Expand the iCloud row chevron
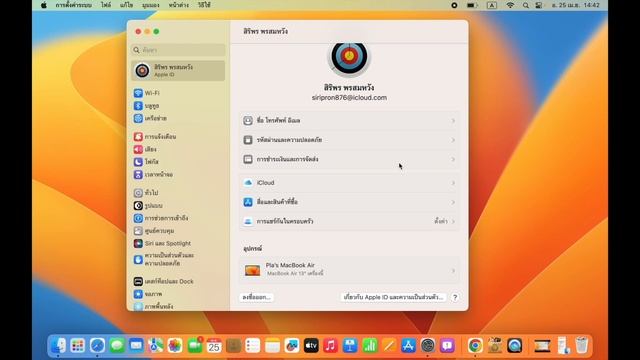Image resolution: width=640 pixels, height=360 pixels. click(x=453, y=183)
